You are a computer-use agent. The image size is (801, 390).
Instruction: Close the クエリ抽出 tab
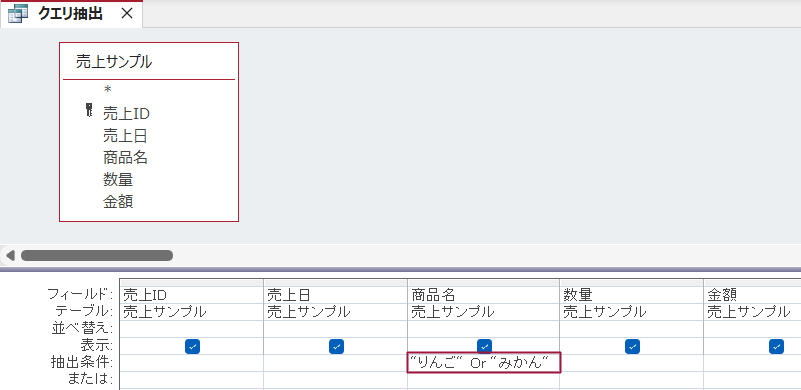coord(127,14)
